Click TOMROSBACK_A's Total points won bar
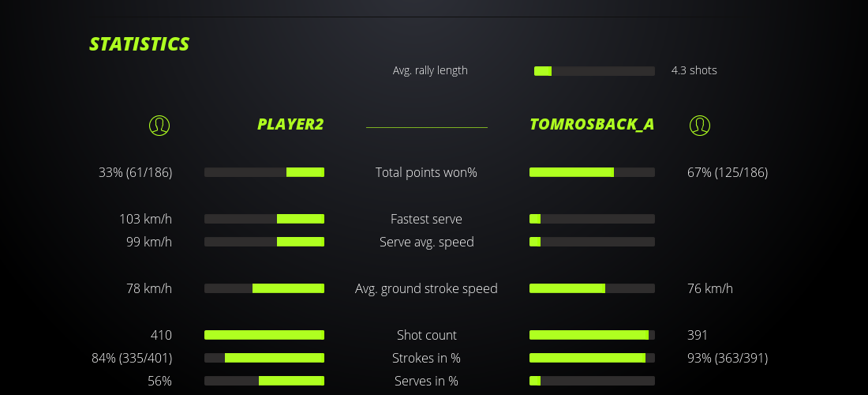 tap(592, 172)
